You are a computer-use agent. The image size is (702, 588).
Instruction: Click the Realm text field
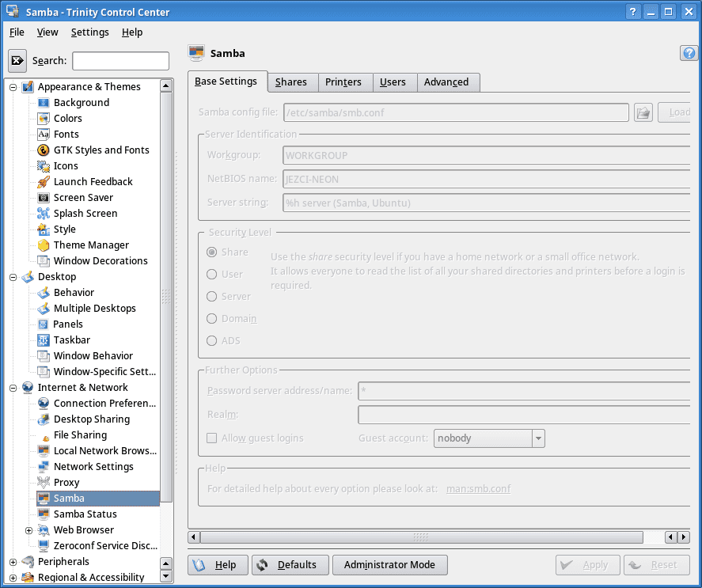coord(524,414)
